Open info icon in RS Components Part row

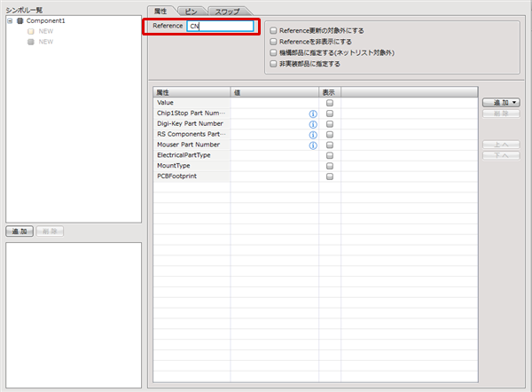click(x=313, y=135)
